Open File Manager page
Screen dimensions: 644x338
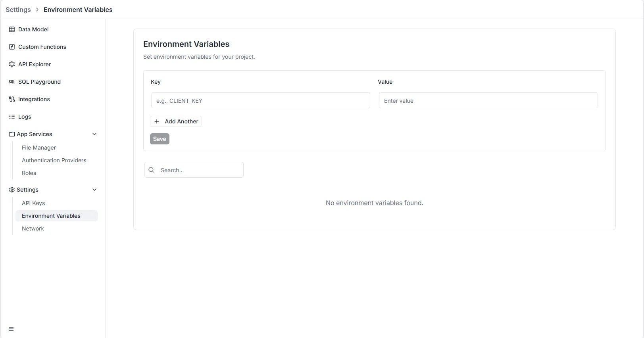tap(39, 148)
